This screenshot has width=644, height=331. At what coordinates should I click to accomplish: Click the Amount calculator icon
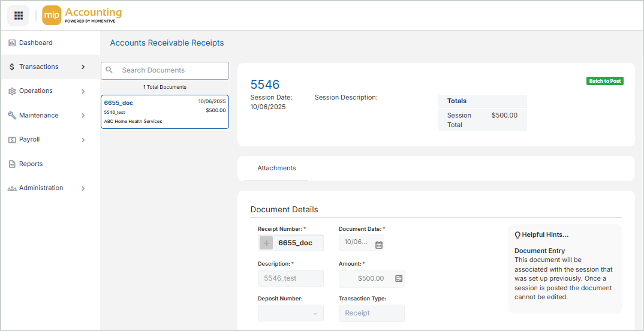click(x=399, y=278)
